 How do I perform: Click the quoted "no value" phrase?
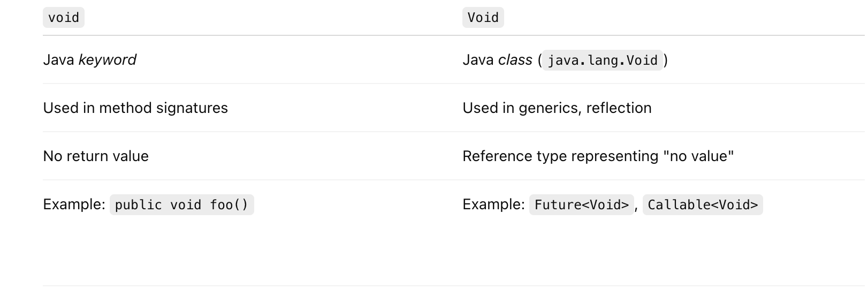(x=698, y=156)
